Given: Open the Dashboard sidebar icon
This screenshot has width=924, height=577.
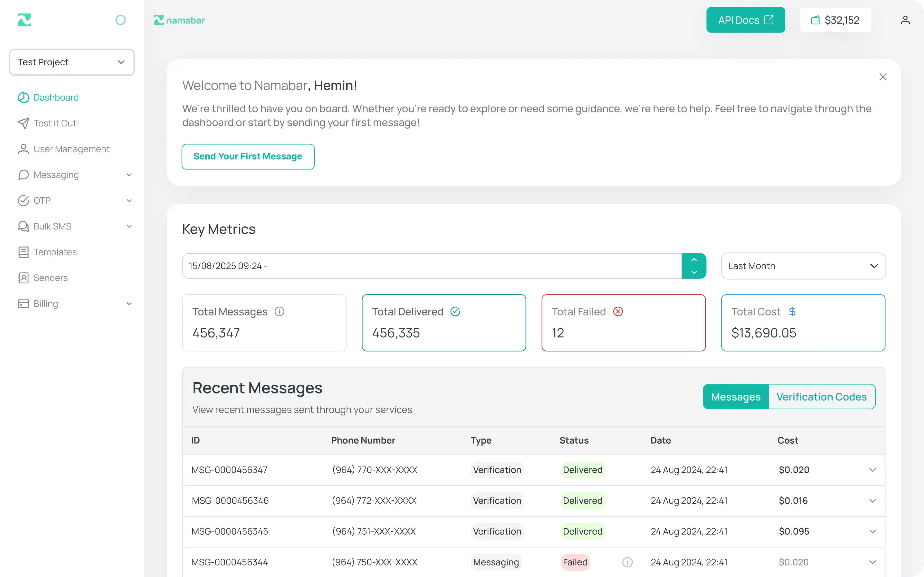Looking at the screenshot, I should pos(23,97).
